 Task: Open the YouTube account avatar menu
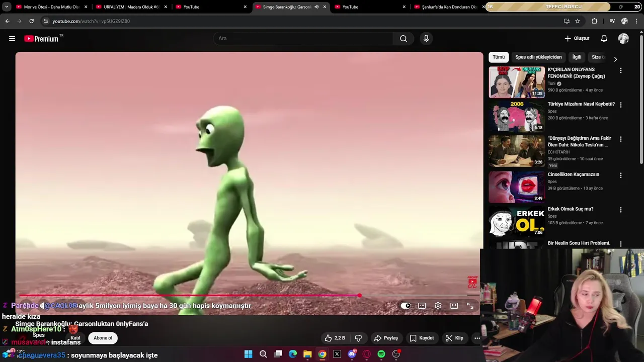click(x=623, y=39)
